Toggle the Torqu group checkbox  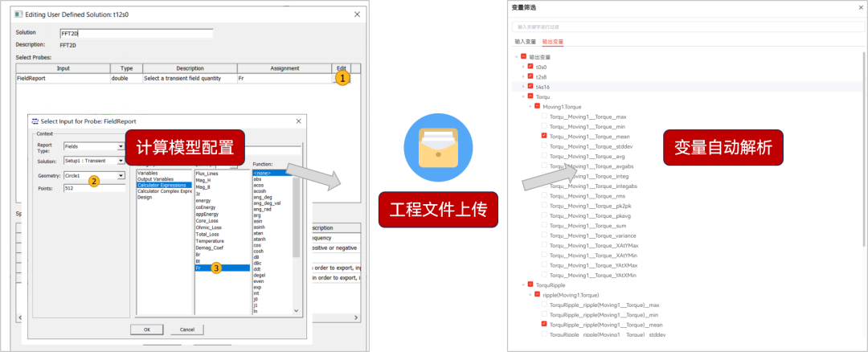point(530,96)
